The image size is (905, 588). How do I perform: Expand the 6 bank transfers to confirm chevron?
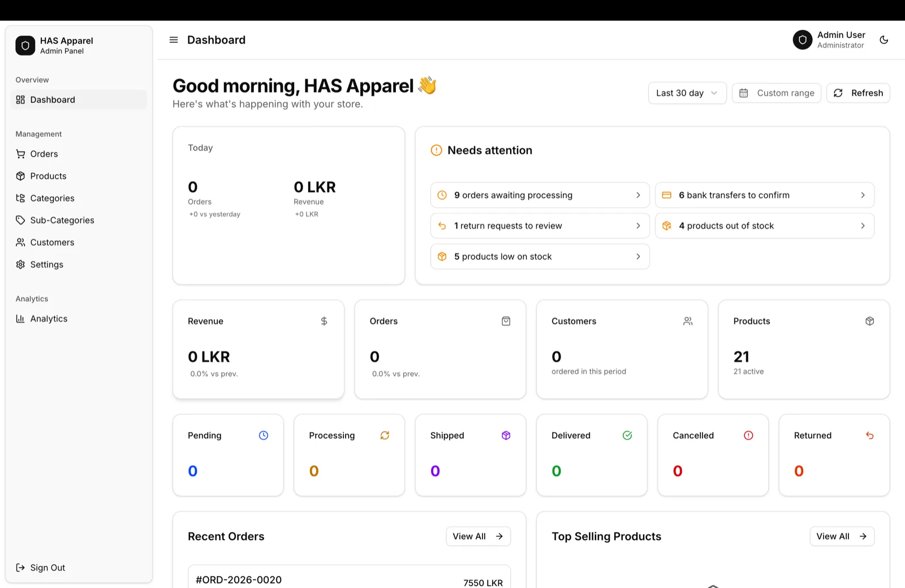click(x=863, y=195)
